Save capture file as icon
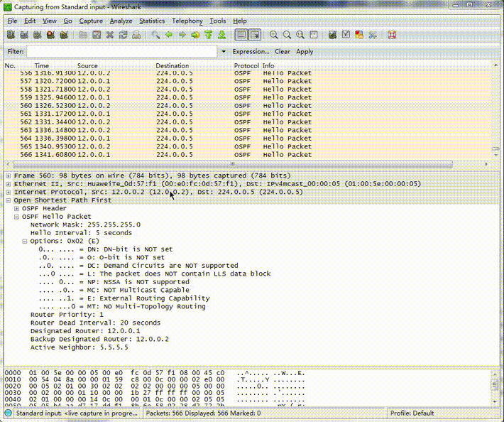Screen dimensions: 504x422 pos(97,35)
